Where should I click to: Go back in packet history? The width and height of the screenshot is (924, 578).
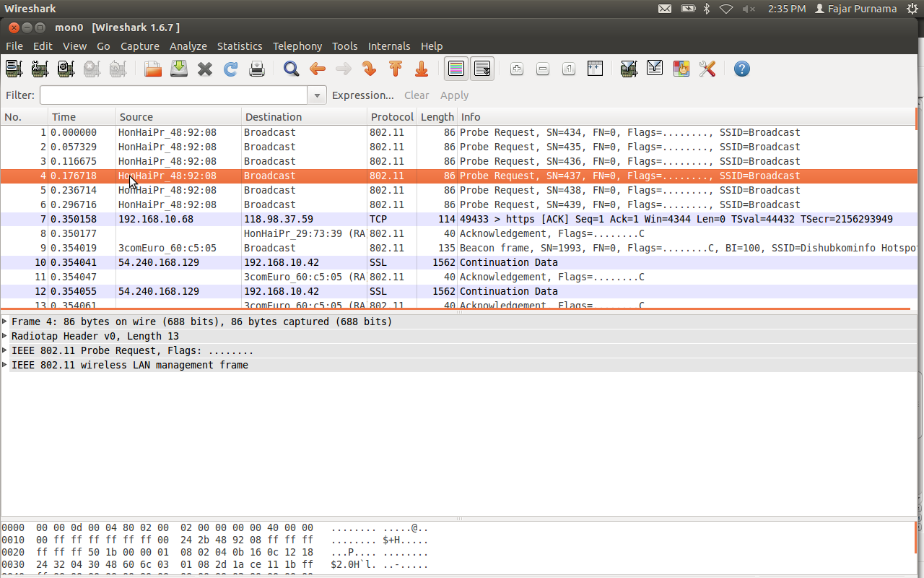(x=318, y=69)
